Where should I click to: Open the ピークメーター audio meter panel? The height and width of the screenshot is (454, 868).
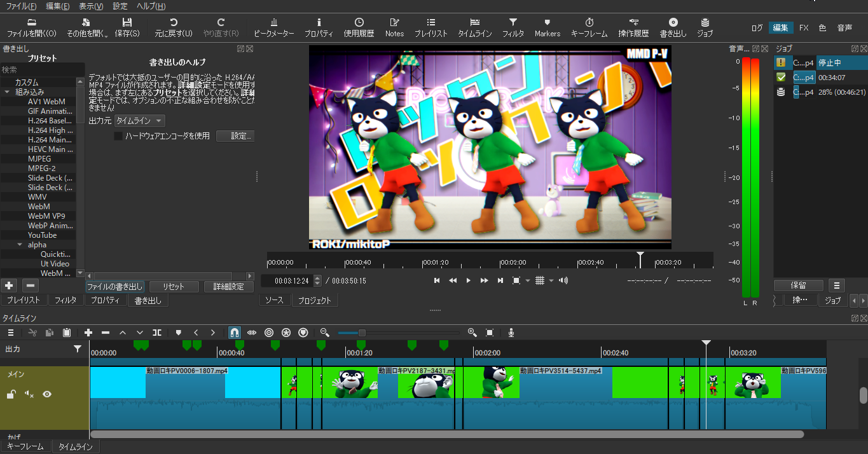(273, 27)
